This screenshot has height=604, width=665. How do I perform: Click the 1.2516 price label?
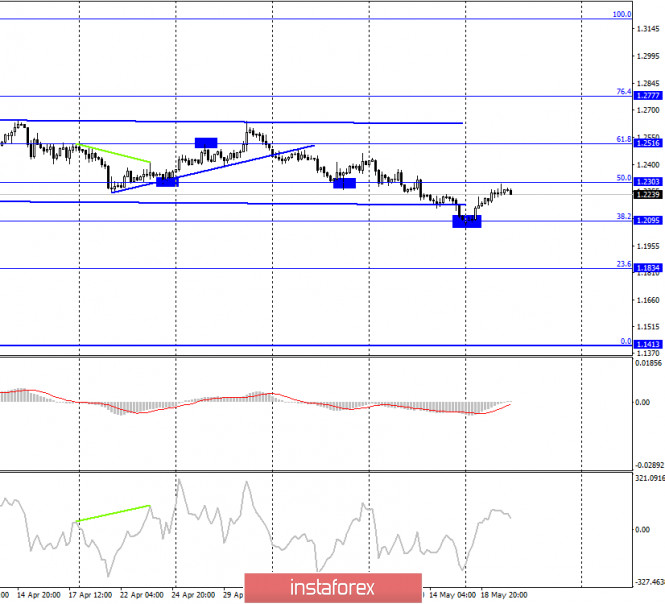[648, 144]
